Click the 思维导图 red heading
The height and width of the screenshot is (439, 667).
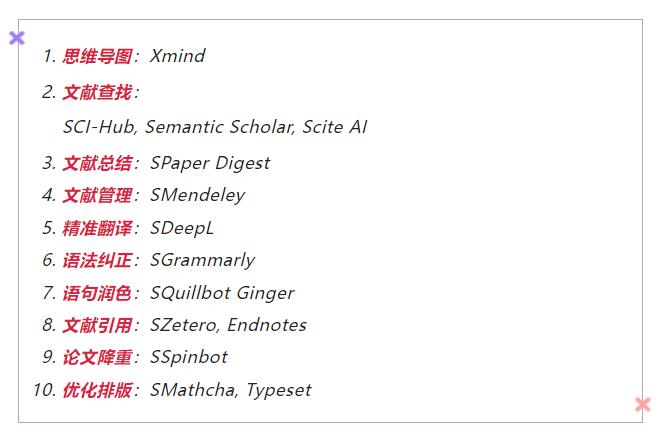tap(98, 56)
